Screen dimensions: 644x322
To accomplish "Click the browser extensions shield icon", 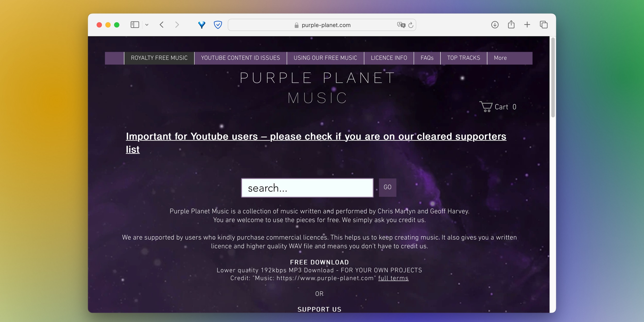I will 218,25.
